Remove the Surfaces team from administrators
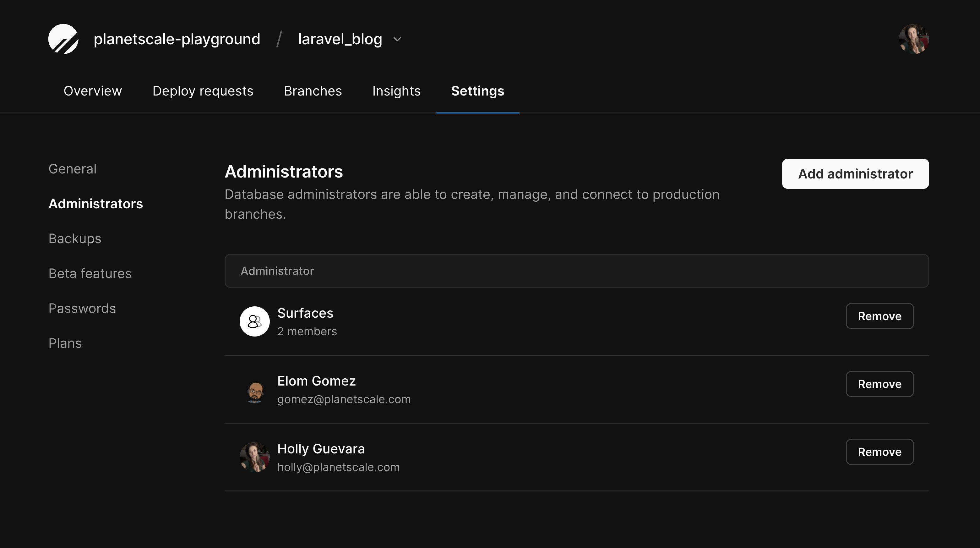Viewport: 980px width, 548px height. pyautogui.click(x=879, y=316)
